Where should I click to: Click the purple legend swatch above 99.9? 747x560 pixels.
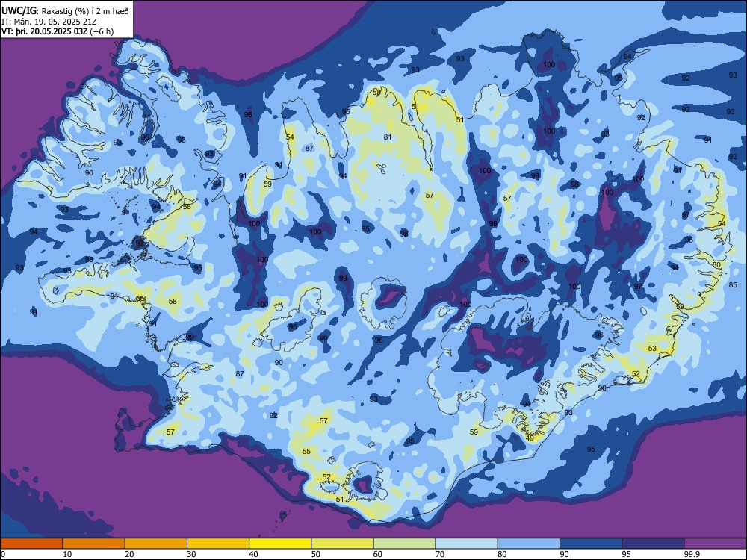[x=715, y=544]
